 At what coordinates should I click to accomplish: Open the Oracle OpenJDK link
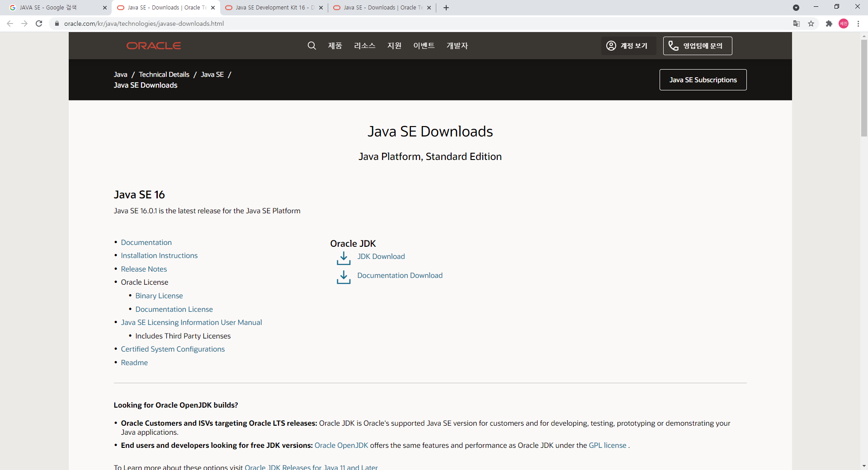(341, 446)
